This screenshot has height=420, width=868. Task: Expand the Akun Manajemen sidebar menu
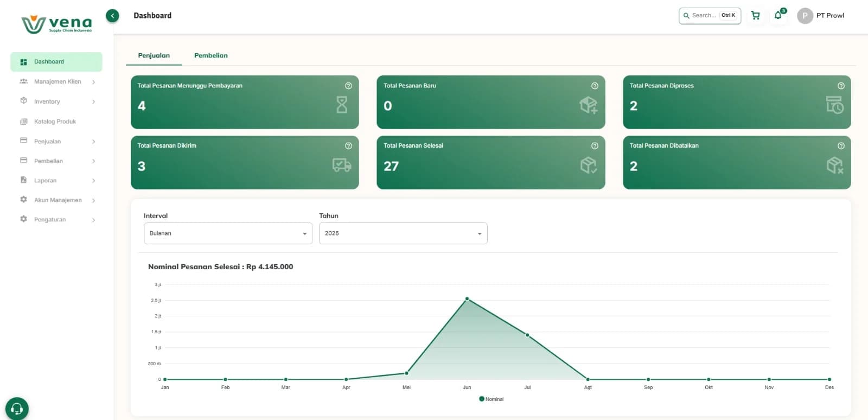[56, 200]
